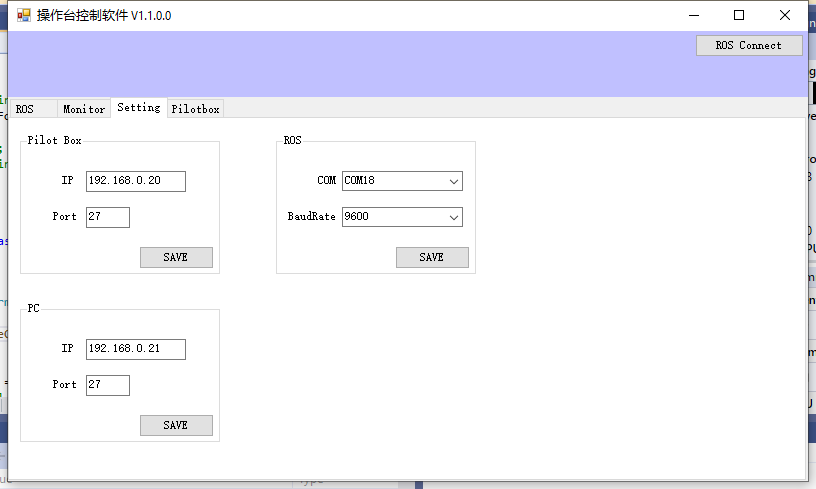This screenshot has height=489, width=816.
Task: Minimize the control software window
Action: [x=694, y=15]
